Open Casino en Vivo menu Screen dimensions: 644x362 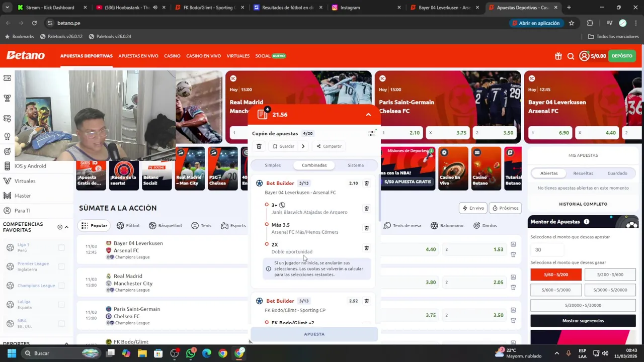[x=203, y=56]
